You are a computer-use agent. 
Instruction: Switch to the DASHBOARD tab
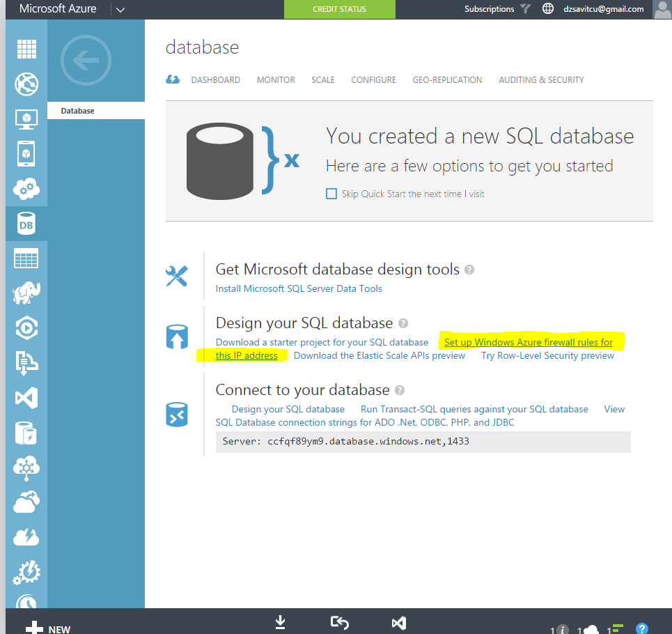tap(216, 79)
